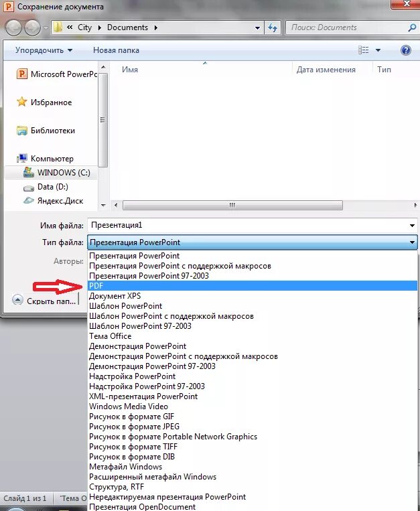This screenshot has height=511, width=420.
Task: Click the view mode icon in toolbar
Action: point(363,50)
